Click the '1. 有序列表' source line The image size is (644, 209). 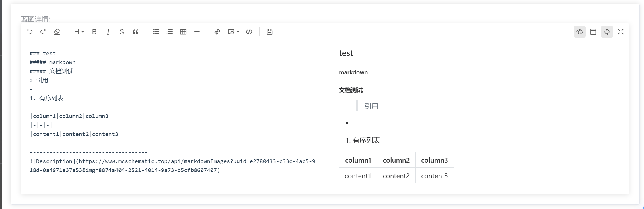46,98
